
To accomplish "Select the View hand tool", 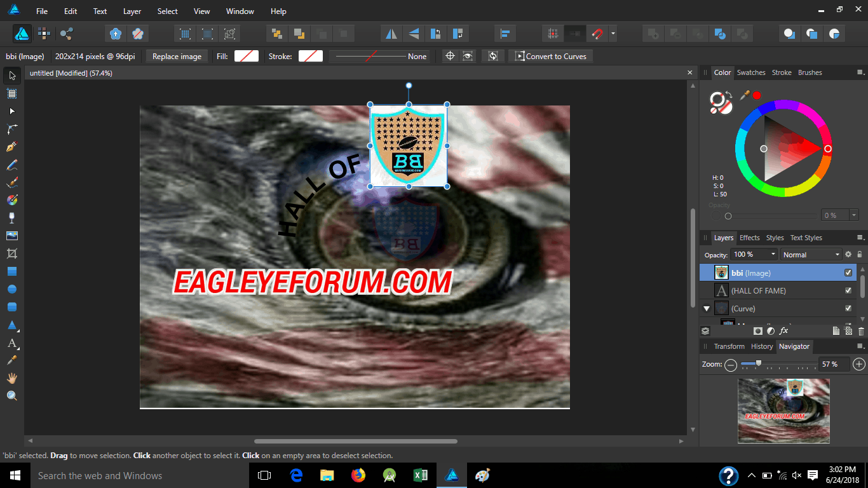I will pos(11,378).
